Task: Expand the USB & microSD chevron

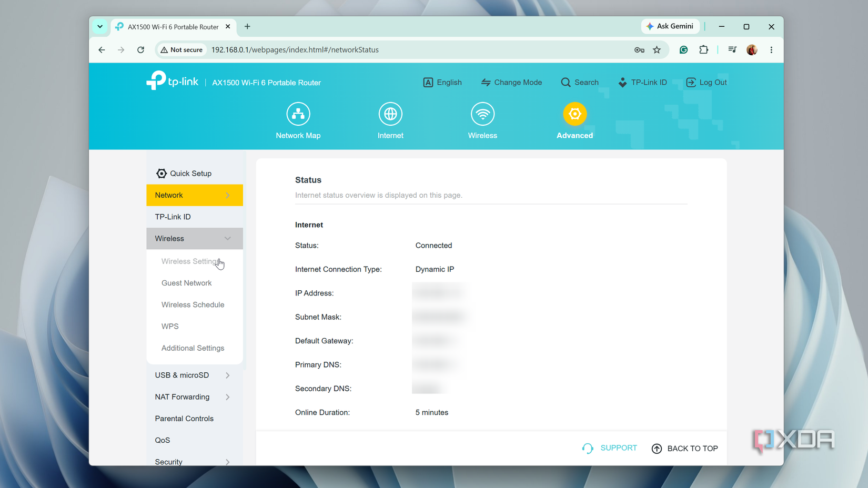Action: pos(228,375)
